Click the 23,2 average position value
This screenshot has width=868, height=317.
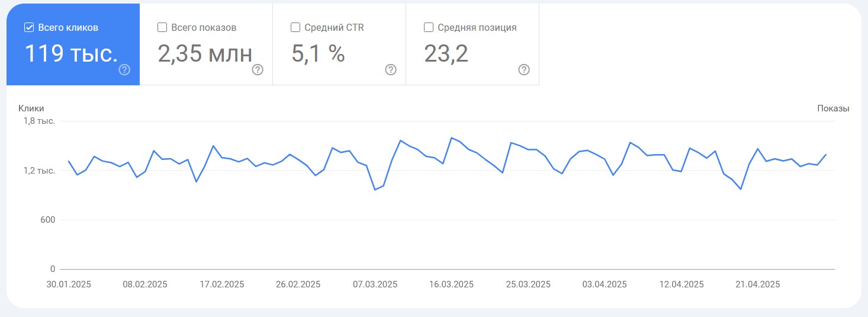(446, 54)
